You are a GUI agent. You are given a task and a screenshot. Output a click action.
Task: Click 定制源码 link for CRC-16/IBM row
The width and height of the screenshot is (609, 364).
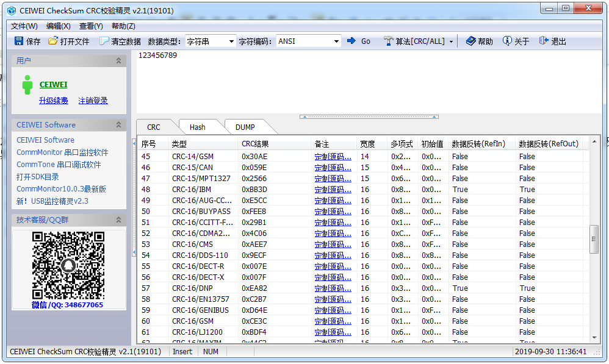tap(333, 190)
